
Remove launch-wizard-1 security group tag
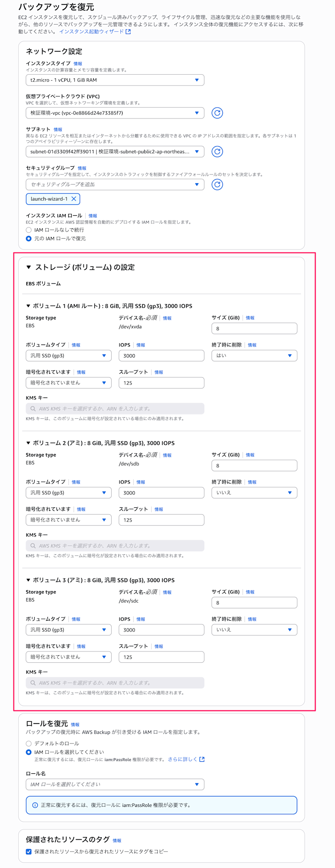coord(74,199)
